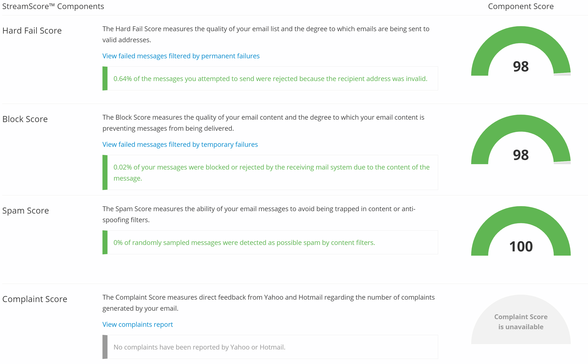The width and height of the screenshot is (588, 364).
Task: Click the Component Score column header
Action: point(521,6)
